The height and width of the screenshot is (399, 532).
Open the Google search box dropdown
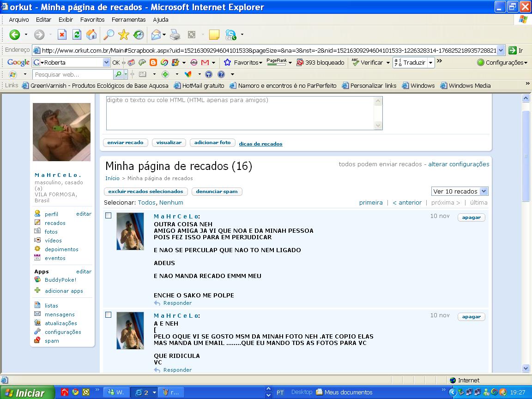[107, 62]
